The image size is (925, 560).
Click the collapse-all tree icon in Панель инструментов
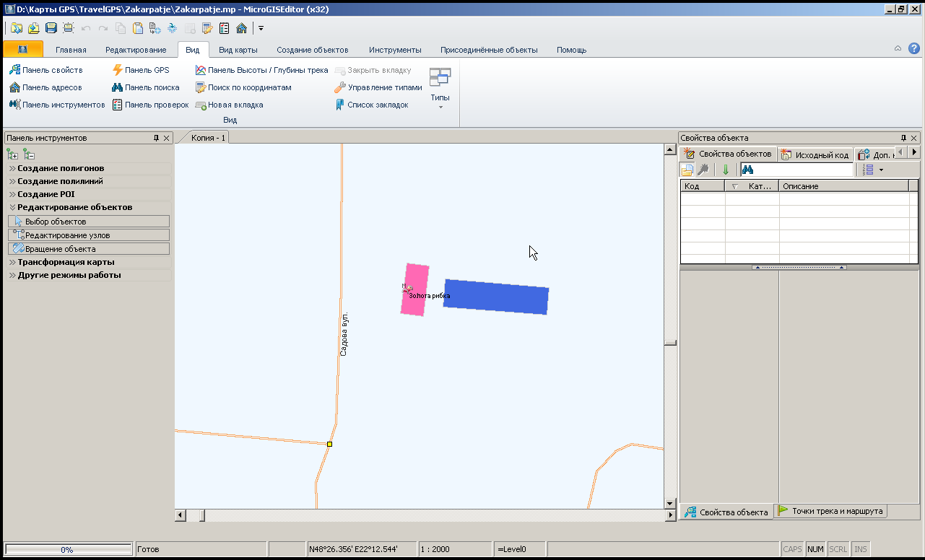29,154
